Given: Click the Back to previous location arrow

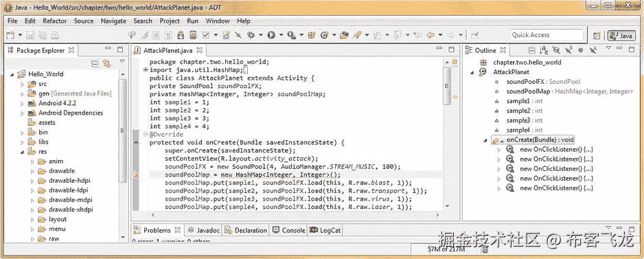Looking at the screenshot, I should [430, 35].
